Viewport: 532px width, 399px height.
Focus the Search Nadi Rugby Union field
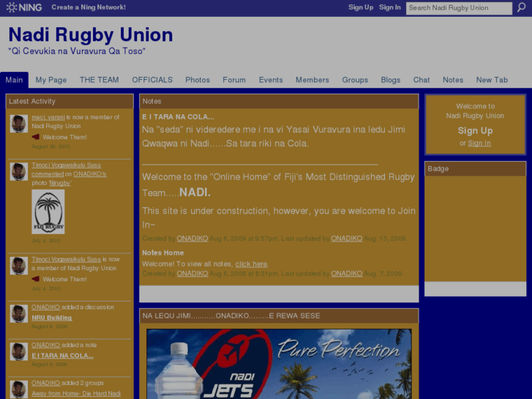click(x=459, y=8)
